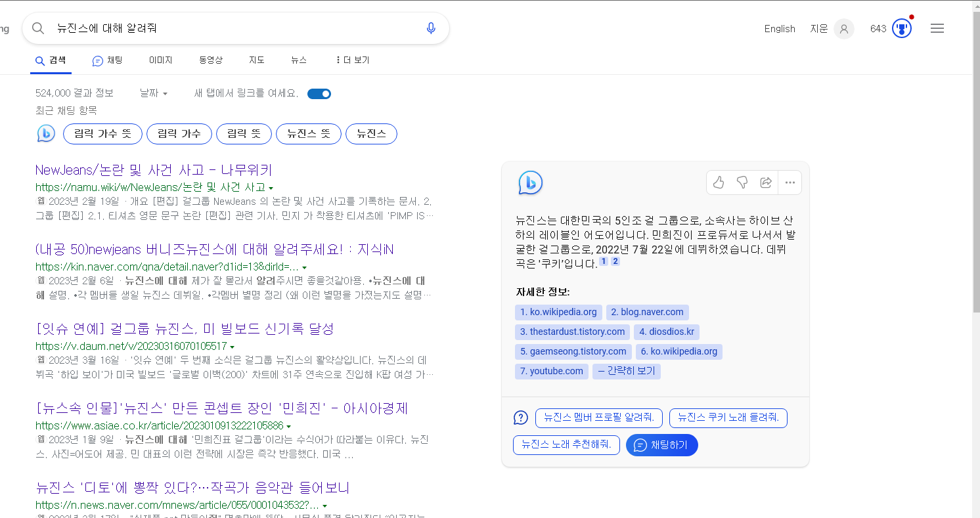The width and height of the screenshot is (980, 518).
Task: Share the chat answer via share icon
Action: click(x=766, y=183)
